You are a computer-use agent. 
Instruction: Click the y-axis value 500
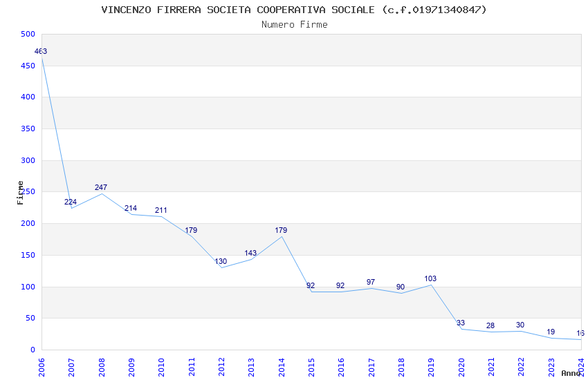click(28, 34)
